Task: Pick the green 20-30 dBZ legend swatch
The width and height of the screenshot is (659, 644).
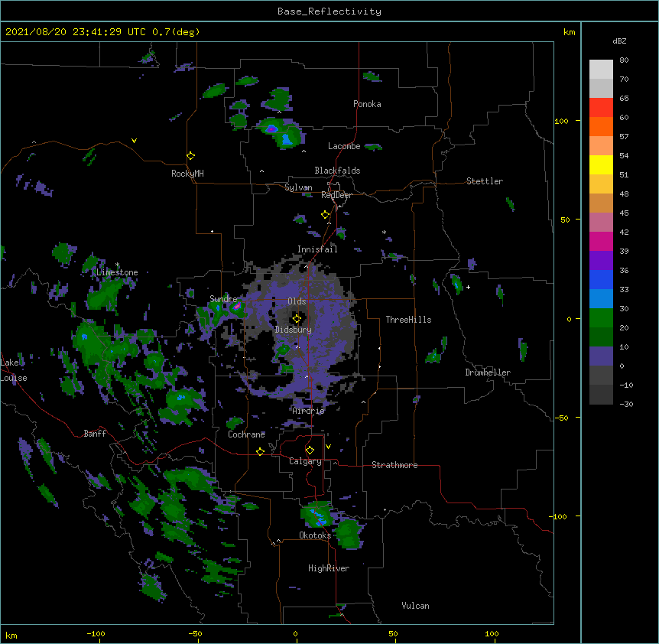Action: click(601, 318)
